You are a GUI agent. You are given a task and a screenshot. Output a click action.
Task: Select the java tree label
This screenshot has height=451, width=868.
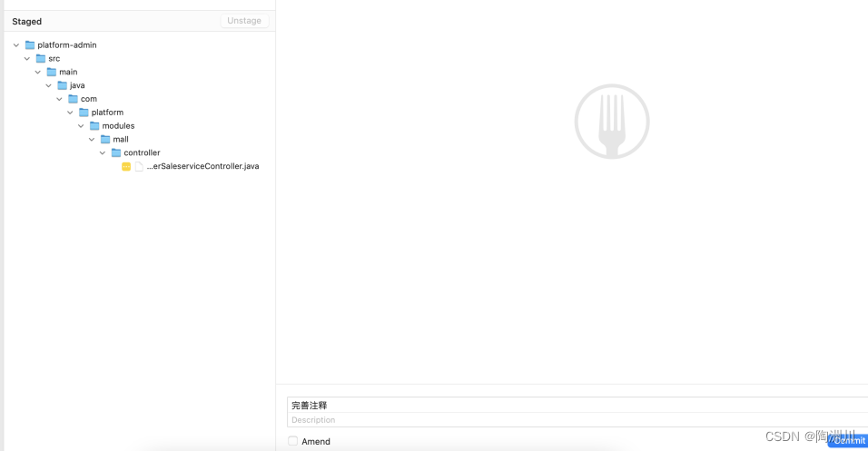tap(77, 85)
